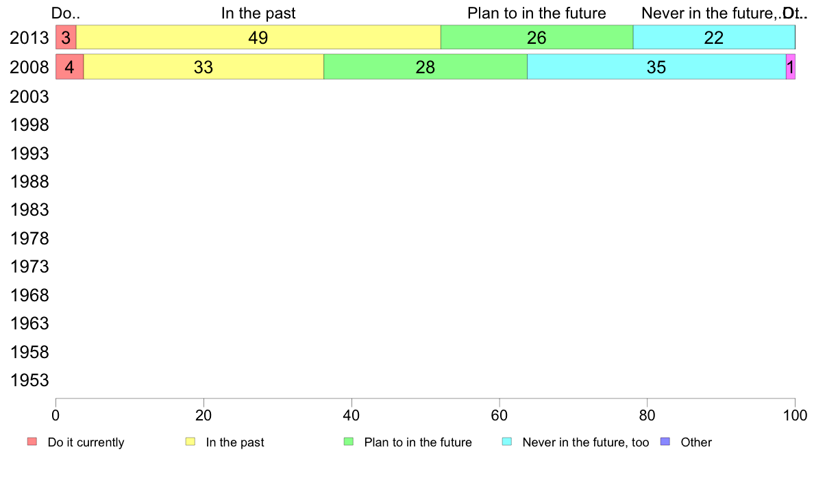Select the 2013 yellow bar segment labeled 49
814x504 pixels.
pyautogui.click(x=258, y=38)
